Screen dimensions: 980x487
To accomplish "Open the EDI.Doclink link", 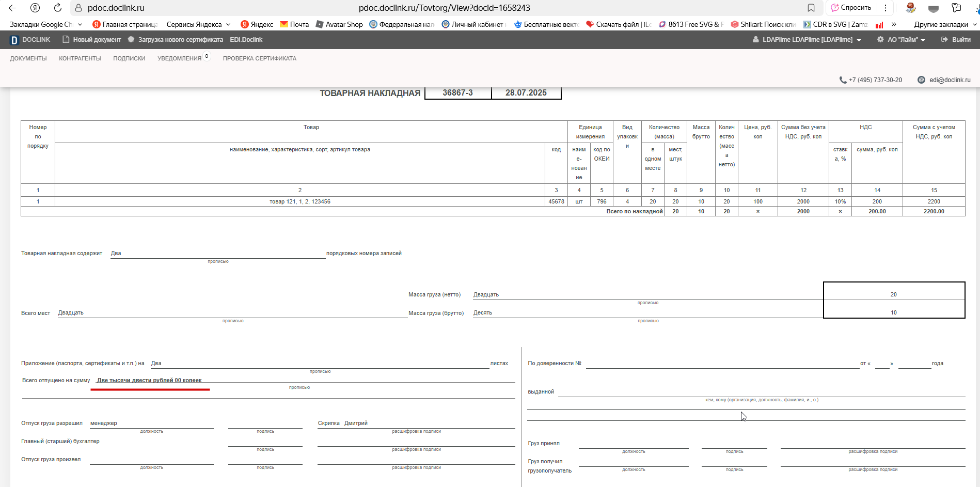I will [246, 40].
